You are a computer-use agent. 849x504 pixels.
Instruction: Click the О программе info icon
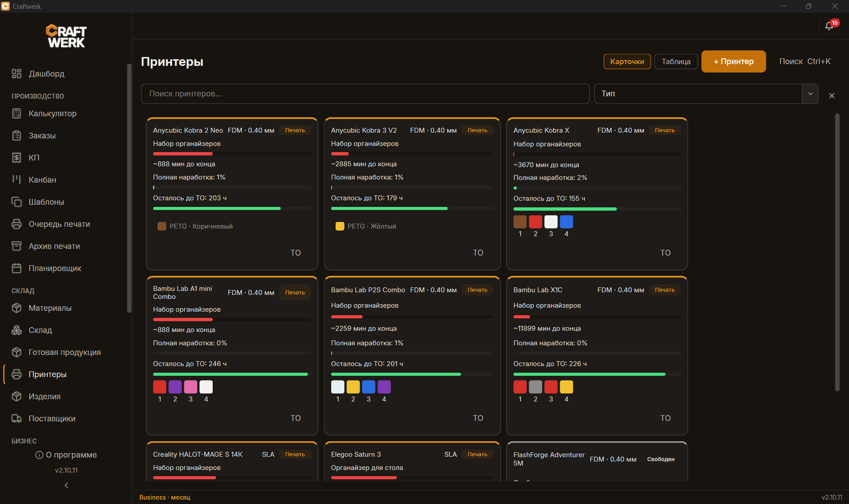coord(39,455)
